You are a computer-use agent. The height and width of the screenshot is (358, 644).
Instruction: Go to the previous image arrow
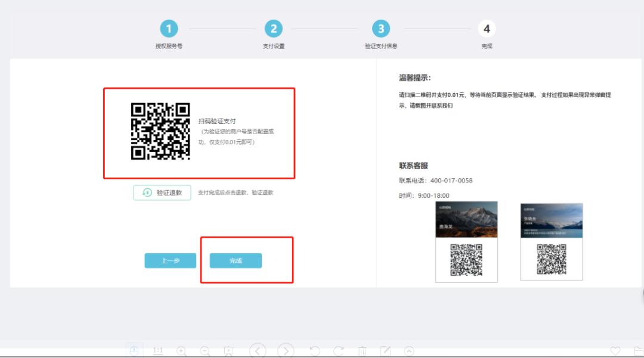pyautogui.click(x=258, y=351)
